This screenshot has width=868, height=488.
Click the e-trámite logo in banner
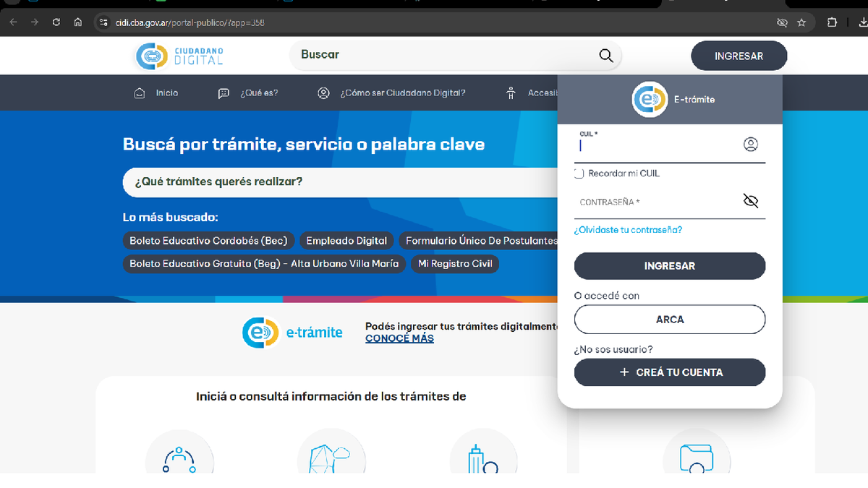point(292,333)
